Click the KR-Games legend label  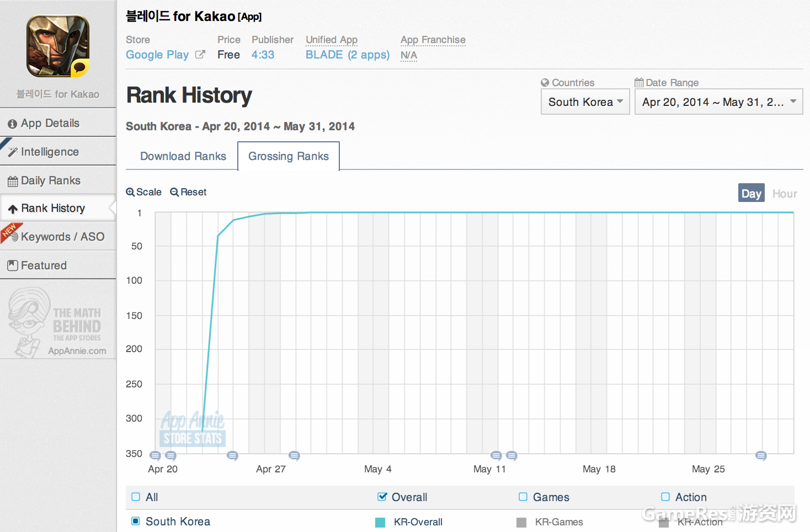tap(559, 522)
